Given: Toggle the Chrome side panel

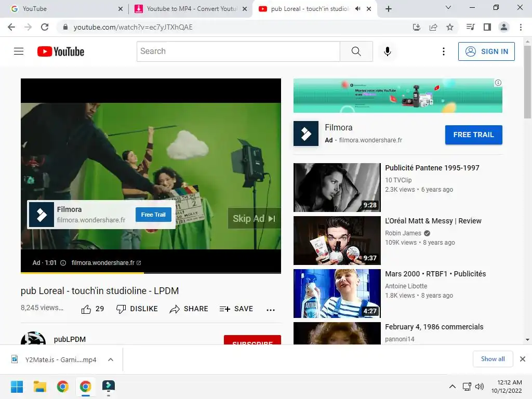Looking at the screenshot, I should pyautogui.click(x=487, y=27).
